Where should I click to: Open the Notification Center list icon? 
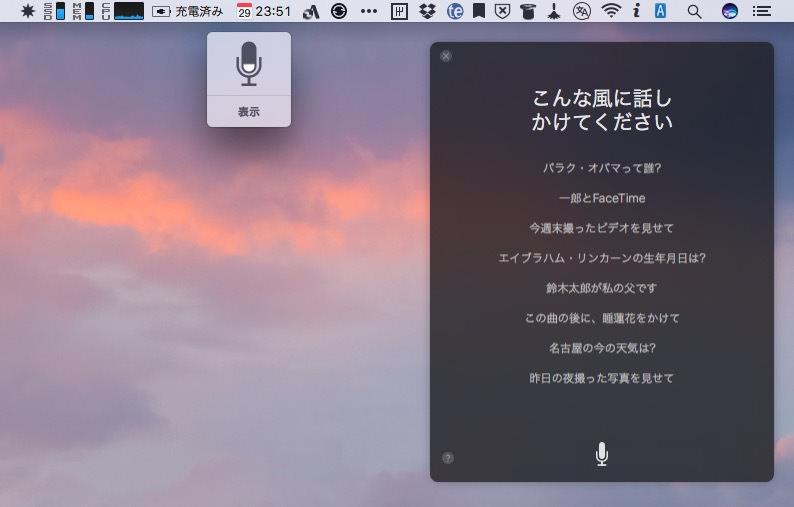(x=762, y=11)
